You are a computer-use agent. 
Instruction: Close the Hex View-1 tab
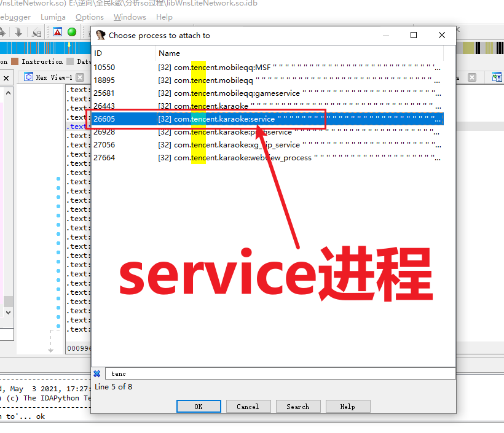[x=80, y=77]
